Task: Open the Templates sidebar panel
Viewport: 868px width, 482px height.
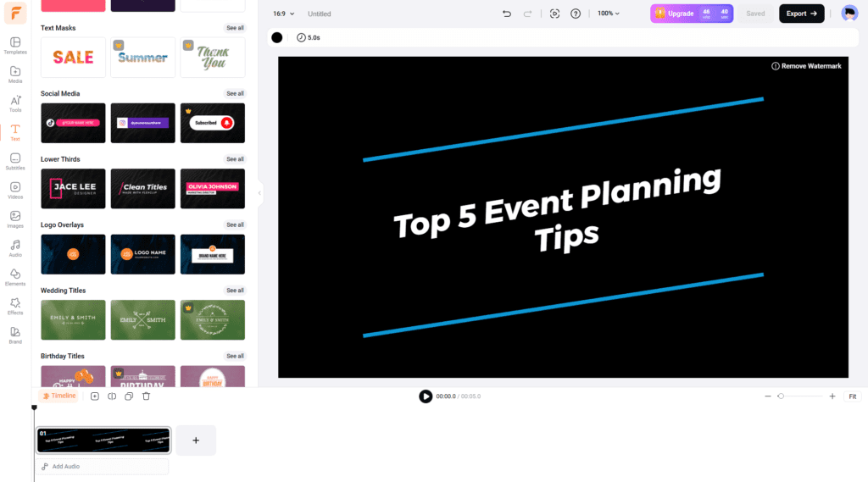Action: point(15,46)
